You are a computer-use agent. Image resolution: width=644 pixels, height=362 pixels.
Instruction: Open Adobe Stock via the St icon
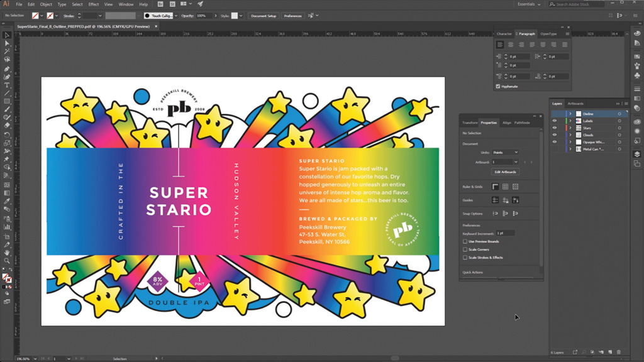[x=172, y=4]
